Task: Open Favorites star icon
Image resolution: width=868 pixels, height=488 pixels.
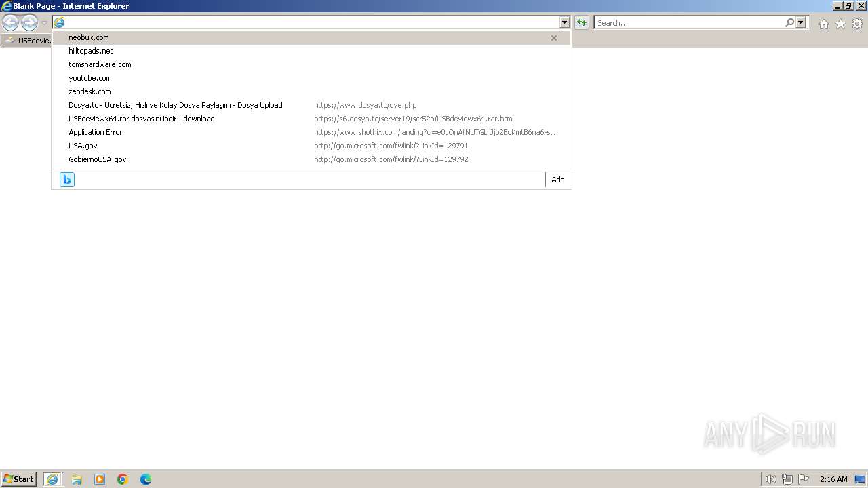Action: click(840, 24)
